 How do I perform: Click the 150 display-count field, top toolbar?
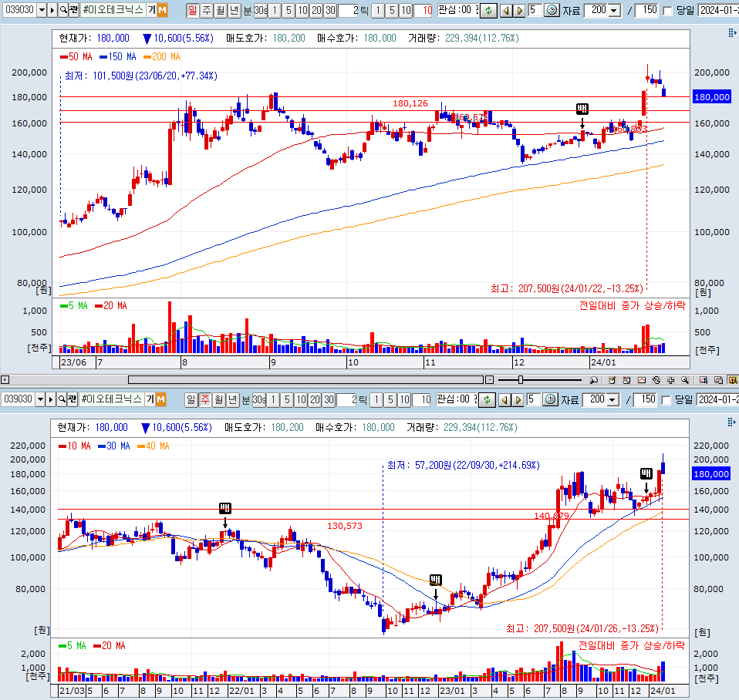tap(646, 10)
